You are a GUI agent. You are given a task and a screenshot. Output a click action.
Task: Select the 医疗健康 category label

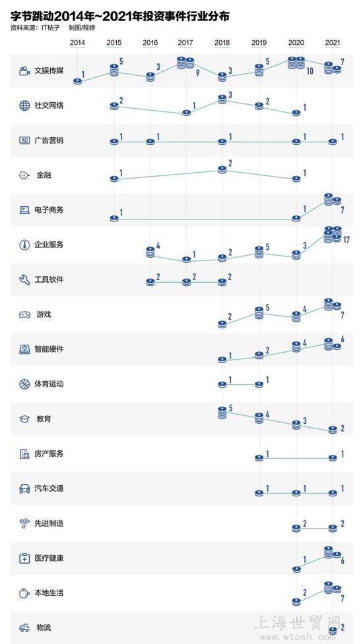49,558
